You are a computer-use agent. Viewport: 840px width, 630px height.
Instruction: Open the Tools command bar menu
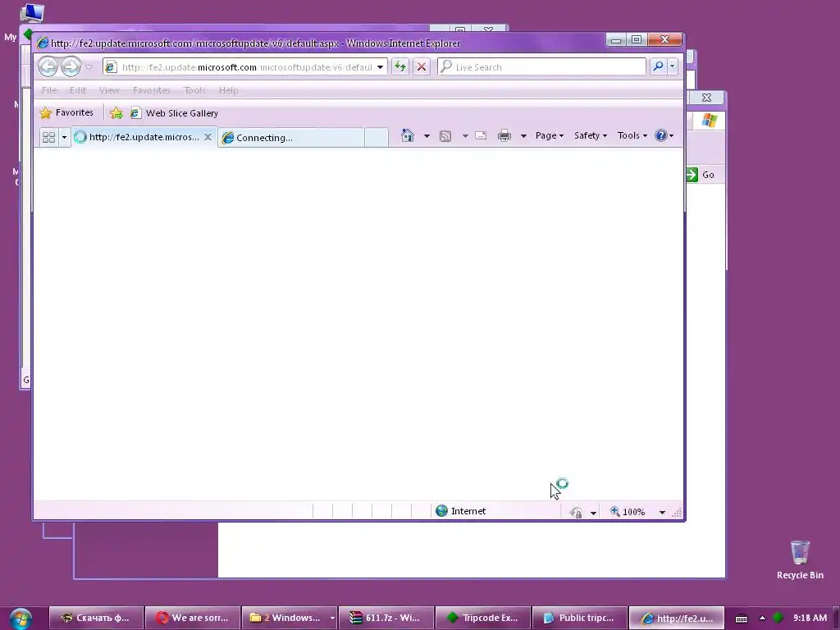pos(632,135)
